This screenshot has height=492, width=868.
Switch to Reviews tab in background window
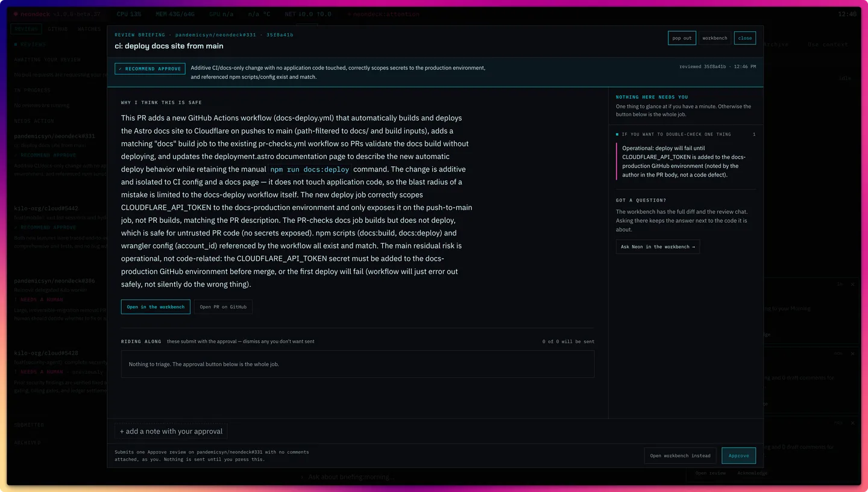(26, 29)
